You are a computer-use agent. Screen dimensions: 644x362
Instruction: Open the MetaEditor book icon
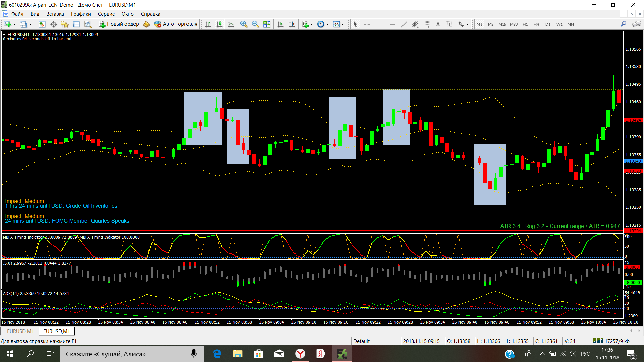(x=146, y=24)
